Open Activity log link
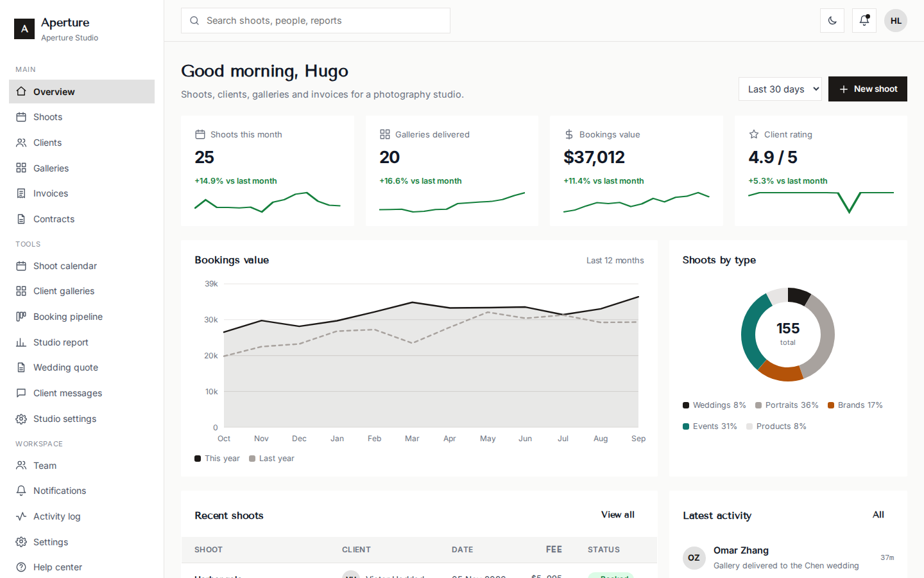Image resolution: width=924 pixels, height=578 pixels. click(81, 516)
